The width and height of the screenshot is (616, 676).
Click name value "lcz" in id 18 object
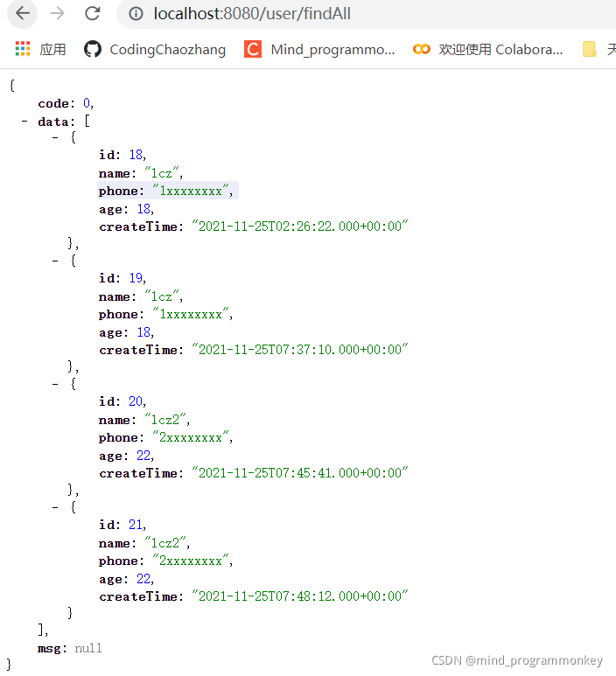162,172
